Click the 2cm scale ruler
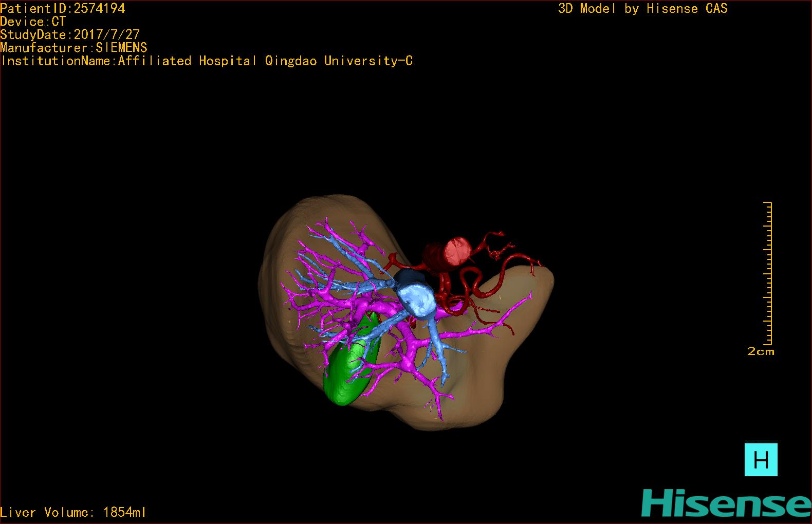This screenshot has height=524, width=812. coord(767,273)
